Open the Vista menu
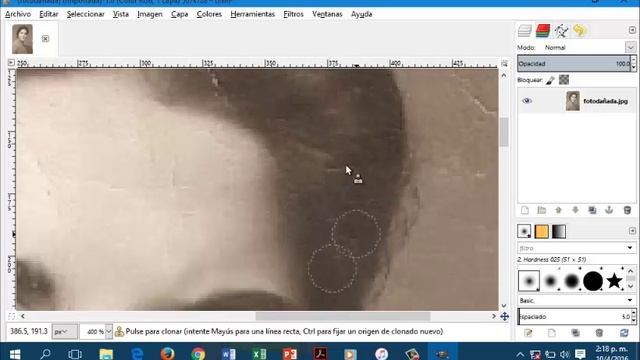 pyautogui.click(x=121, y=14)
